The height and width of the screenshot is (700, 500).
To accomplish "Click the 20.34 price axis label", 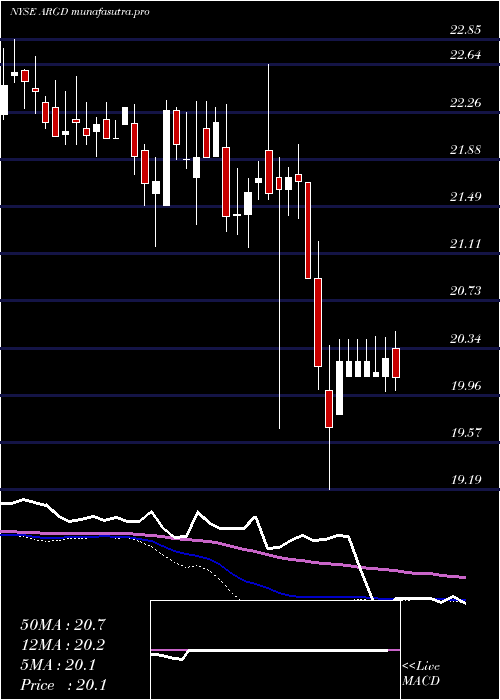I will point(466,339).
